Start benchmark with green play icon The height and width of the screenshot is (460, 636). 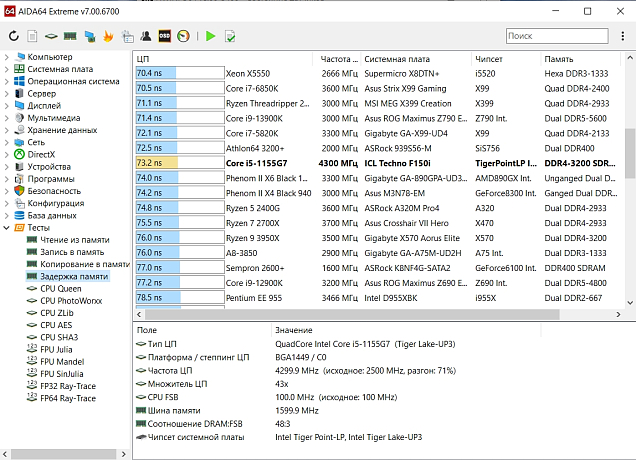pos(210,37)
